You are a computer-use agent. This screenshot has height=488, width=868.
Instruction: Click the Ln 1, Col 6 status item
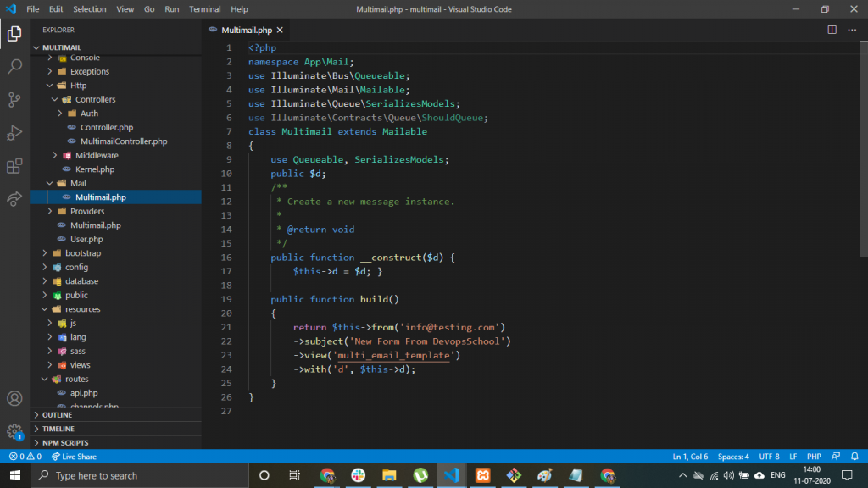690,457
